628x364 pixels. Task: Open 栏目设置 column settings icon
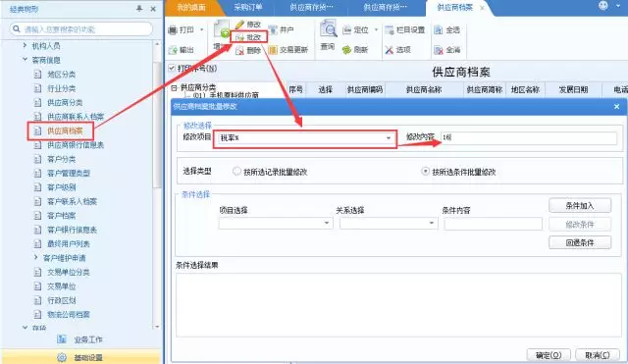coord(390,30)
